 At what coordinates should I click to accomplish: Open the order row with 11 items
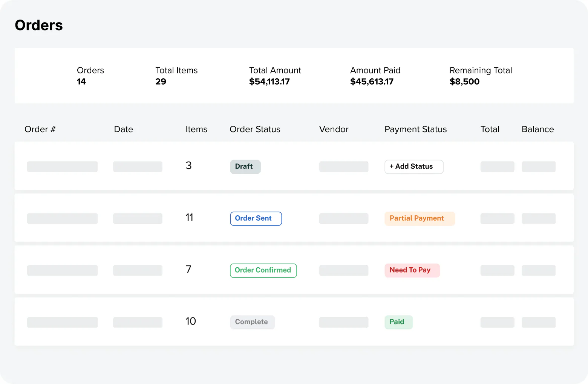(294, 218)
